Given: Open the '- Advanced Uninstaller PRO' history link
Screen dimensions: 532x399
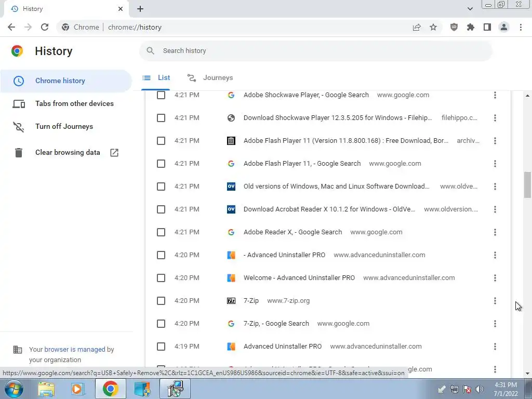Looking at the screenshot, I should [x=284, y=255].
